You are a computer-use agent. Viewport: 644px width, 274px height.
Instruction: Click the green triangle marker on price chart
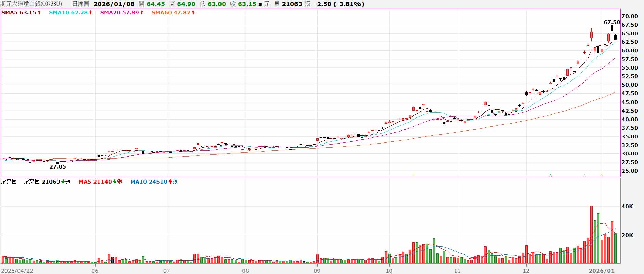click(550, 175)
